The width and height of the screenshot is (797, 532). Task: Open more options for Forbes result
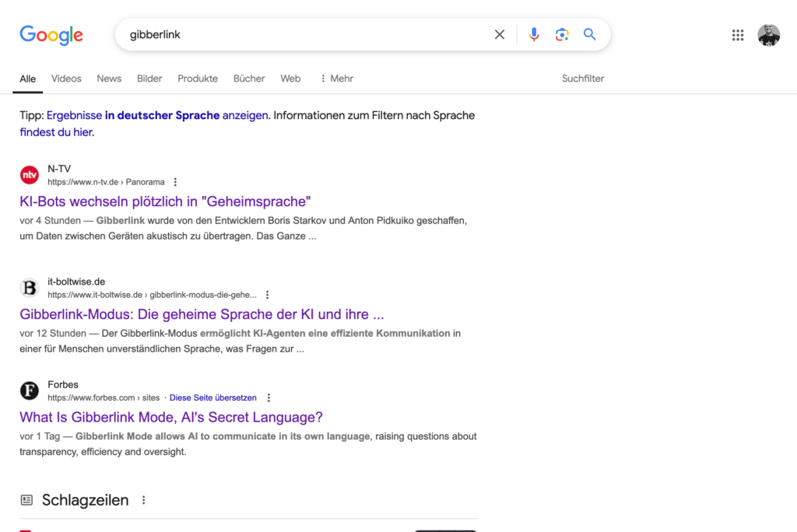click(269, 398)
